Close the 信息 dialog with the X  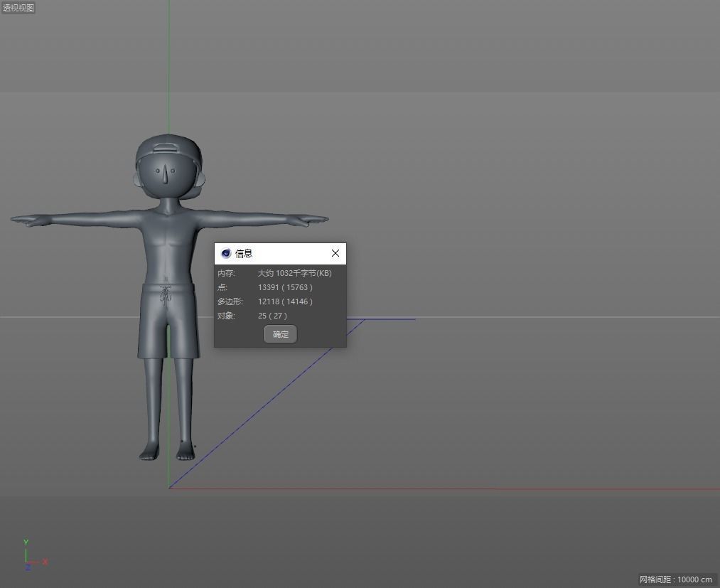335,253
